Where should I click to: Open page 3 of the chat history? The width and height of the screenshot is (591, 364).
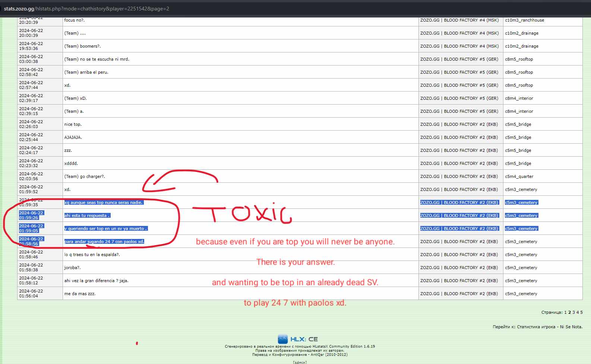click(x=573, y=312)
